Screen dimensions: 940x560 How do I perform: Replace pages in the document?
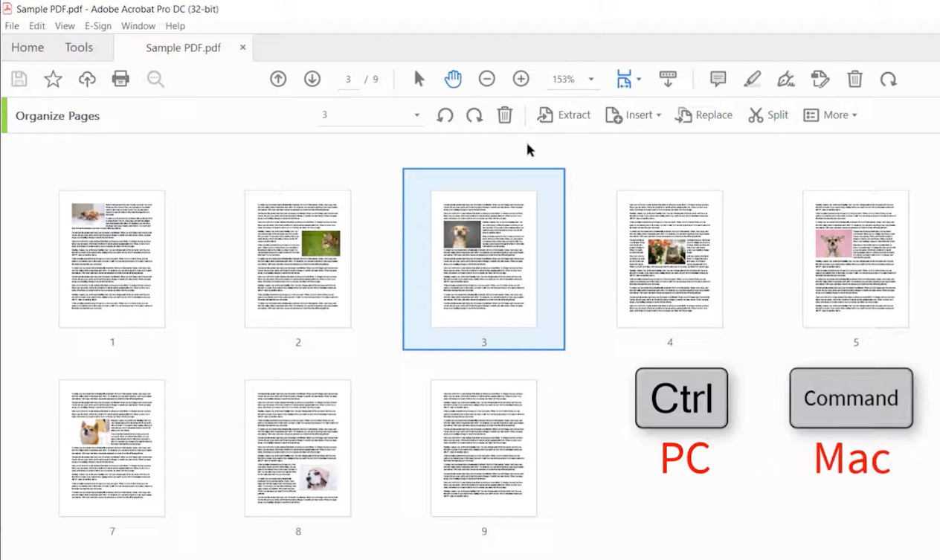point(704,115)
